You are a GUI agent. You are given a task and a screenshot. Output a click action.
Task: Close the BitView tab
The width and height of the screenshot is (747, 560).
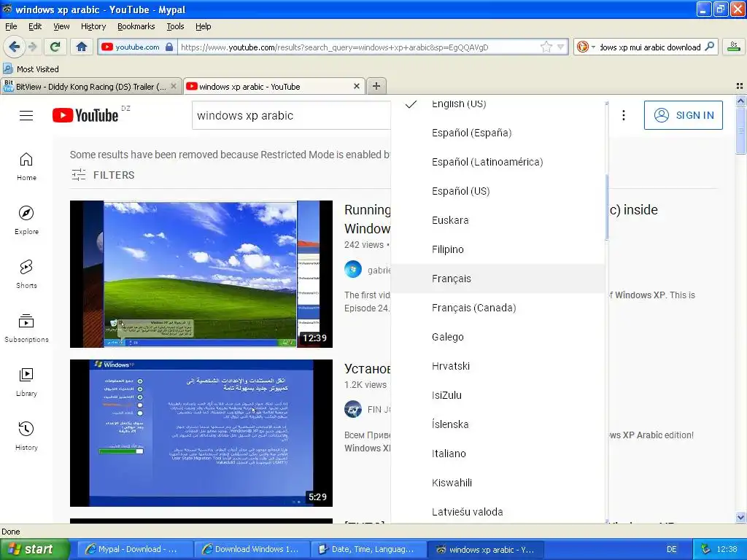pyautogui.click(x=174, y=86)
